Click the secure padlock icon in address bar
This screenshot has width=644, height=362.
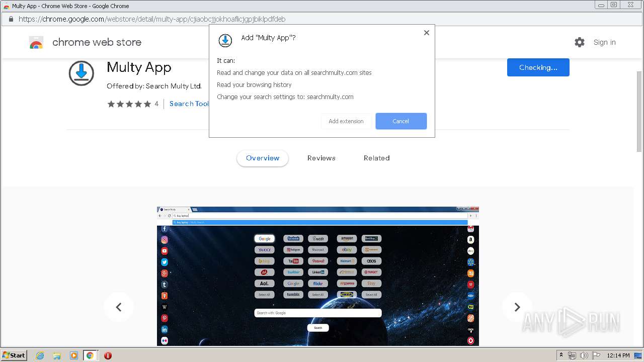click(11, 19)
